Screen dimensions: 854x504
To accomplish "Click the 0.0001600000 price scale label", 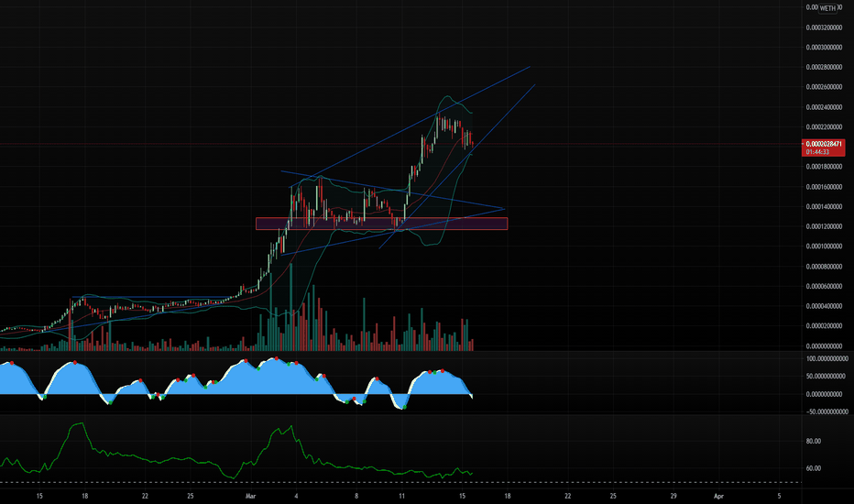I will click(x=824, y=187).
